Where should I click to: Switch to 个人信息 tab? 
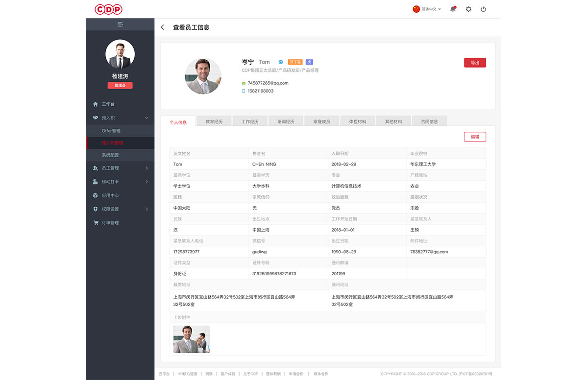[x=178, y=122]
